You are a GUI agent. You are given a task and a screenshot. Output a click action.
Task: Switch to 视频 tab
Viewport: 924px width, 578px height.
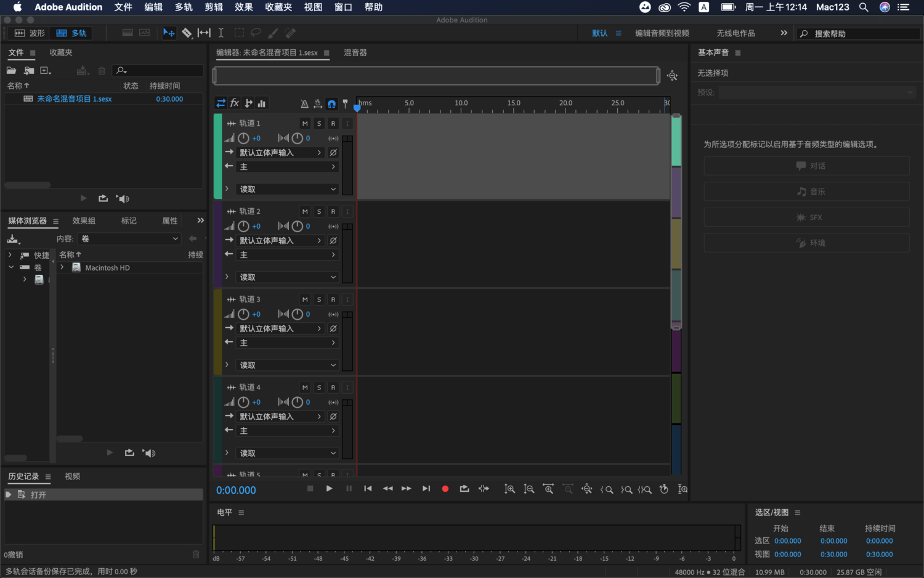(73, 476)
